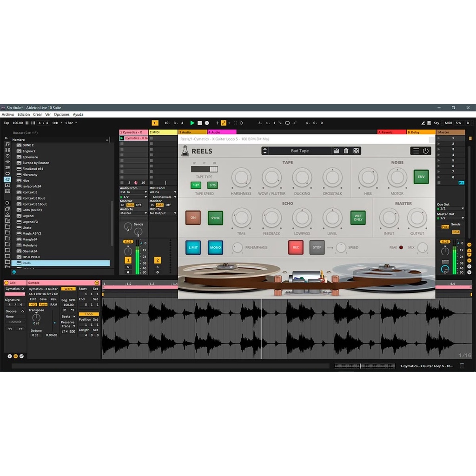The height and width of the screenshot is (476, 476).
Task: Start playback with the green Play button
Action: pyautogui.click(x=192, y=123)
